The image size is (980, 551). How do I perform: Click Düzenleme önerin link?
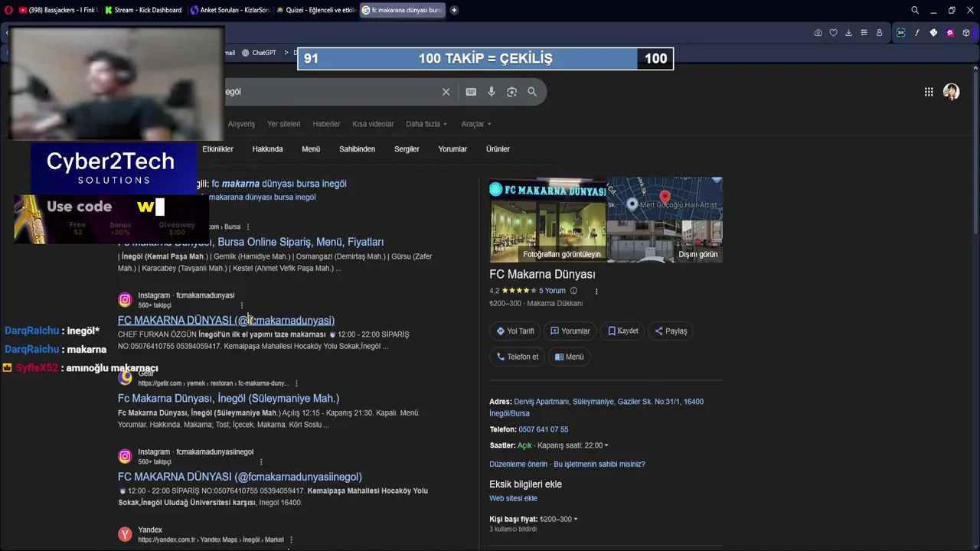pos(518,465)
